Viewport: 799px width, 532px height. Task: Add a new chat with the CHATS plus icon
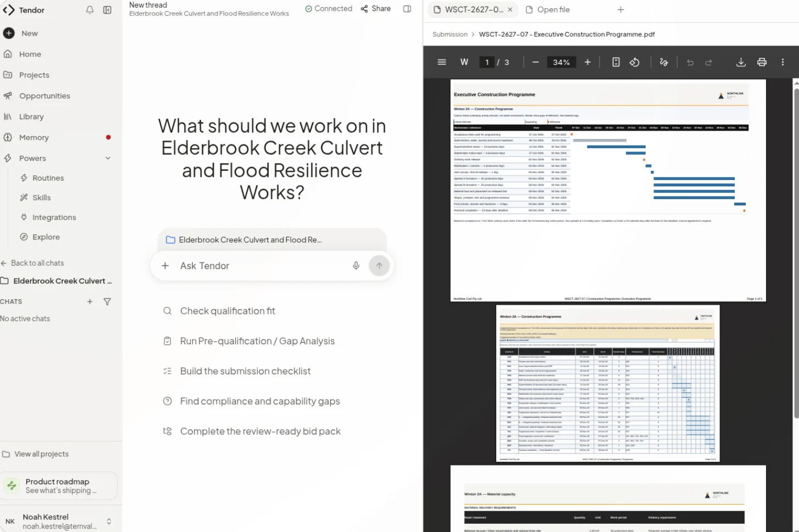[x=90, y=301]
